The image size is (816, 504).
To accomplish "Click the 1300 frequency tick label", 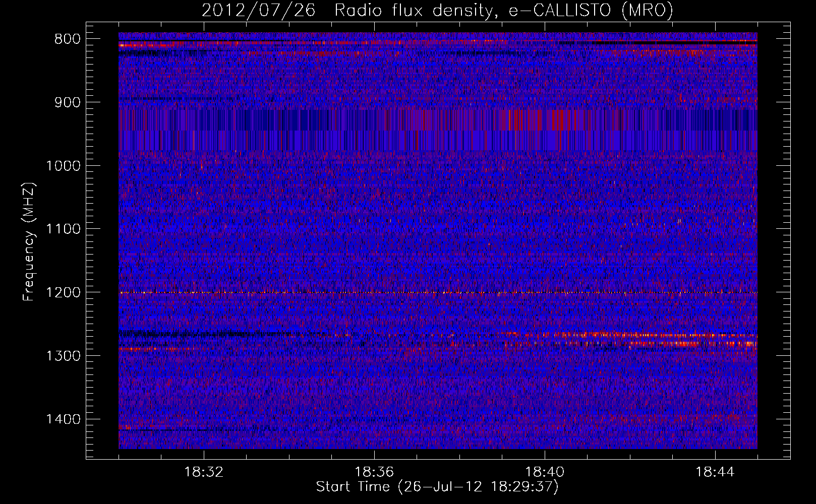I will [x=64, y=356].
